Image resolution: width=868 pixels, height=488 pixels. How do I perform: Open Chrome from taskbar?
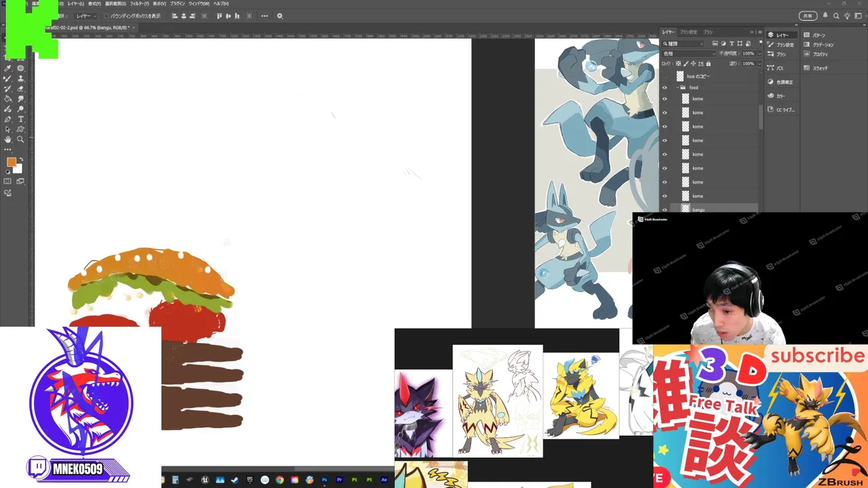279,480
